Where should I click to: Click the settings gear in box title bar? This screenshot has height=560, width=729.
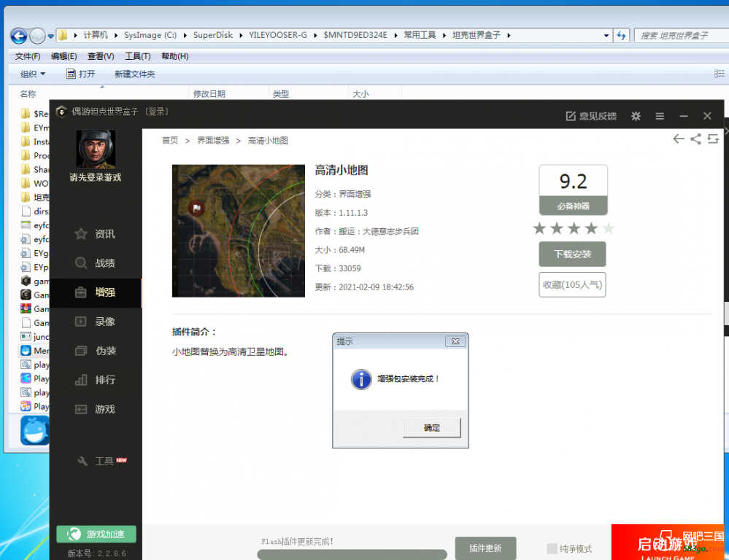636,116
